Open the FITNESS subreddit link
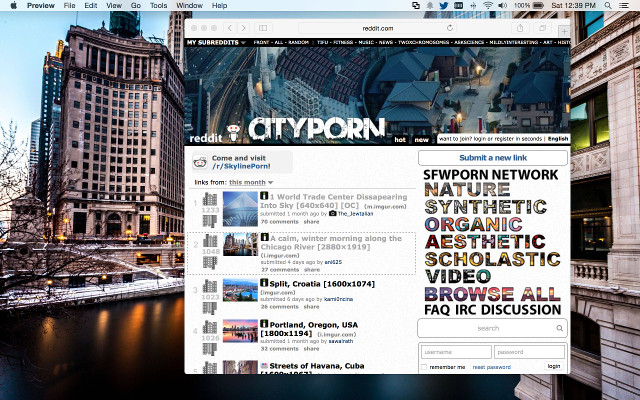The height and width of the screenshot is (400, 640). pos(343,42)
